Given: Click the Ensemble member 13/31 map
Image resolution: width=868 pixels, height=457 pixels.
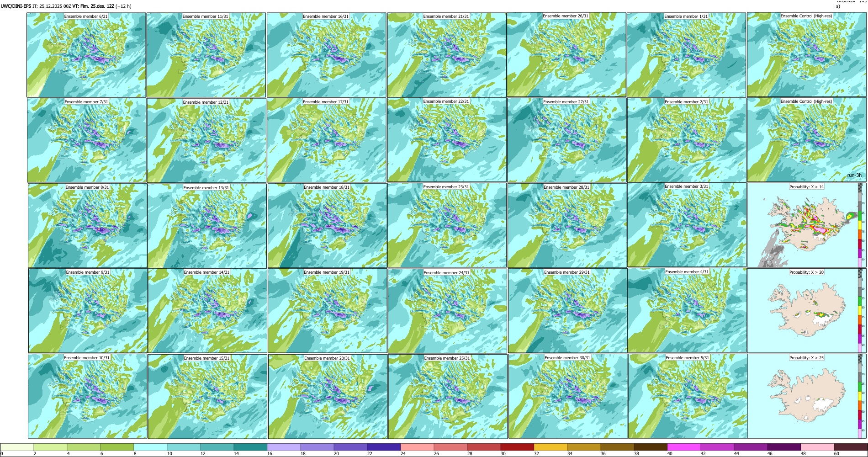Looking at the screenshot, I should (207, 226).
